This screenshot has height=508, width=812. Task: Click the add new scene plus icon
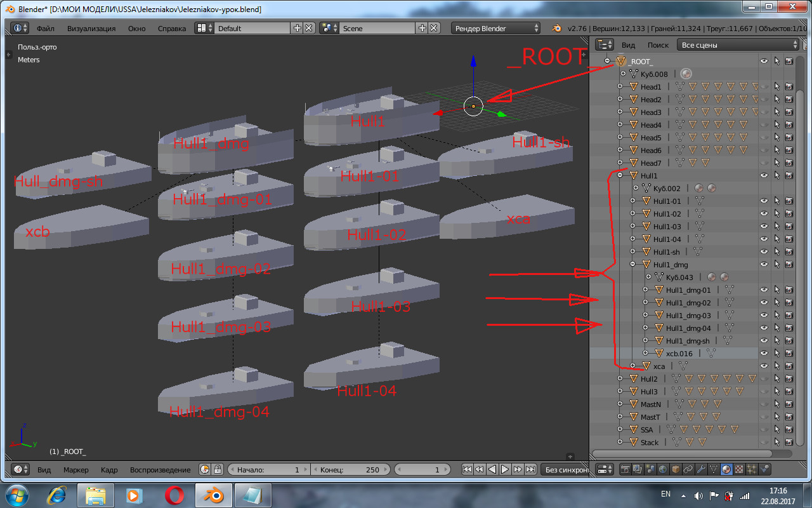[x=422, y=29]
